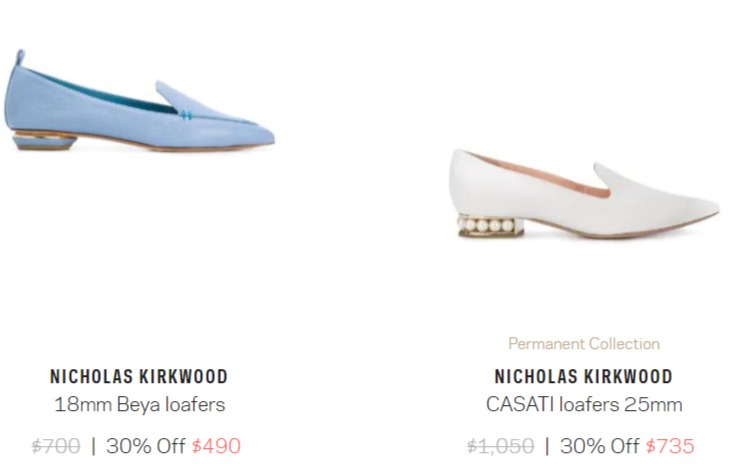
Task: Click 30% Off text under Beya loafers
Action: pyautogui.click(x=146, y=446)
